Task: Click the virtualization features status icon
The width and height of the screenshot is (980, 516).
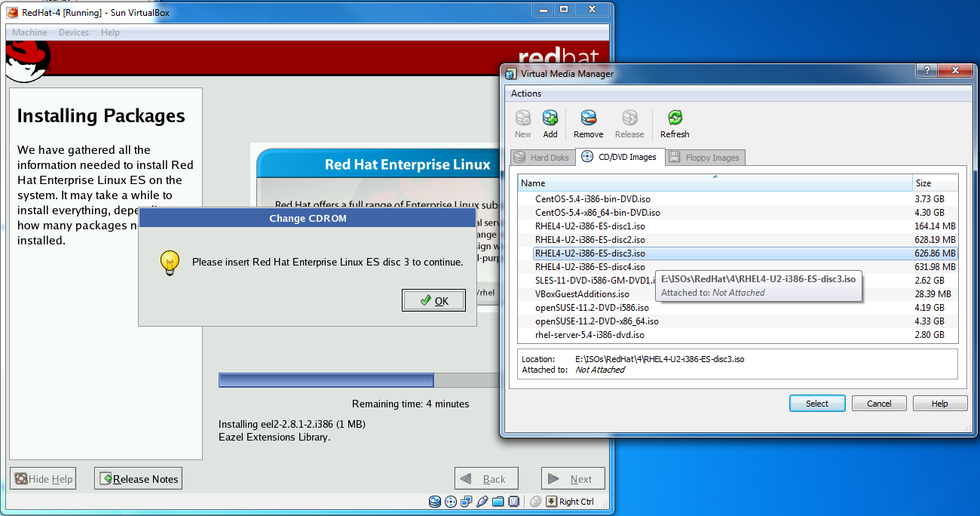Action: pyautogui.click(x=514, y=502)
